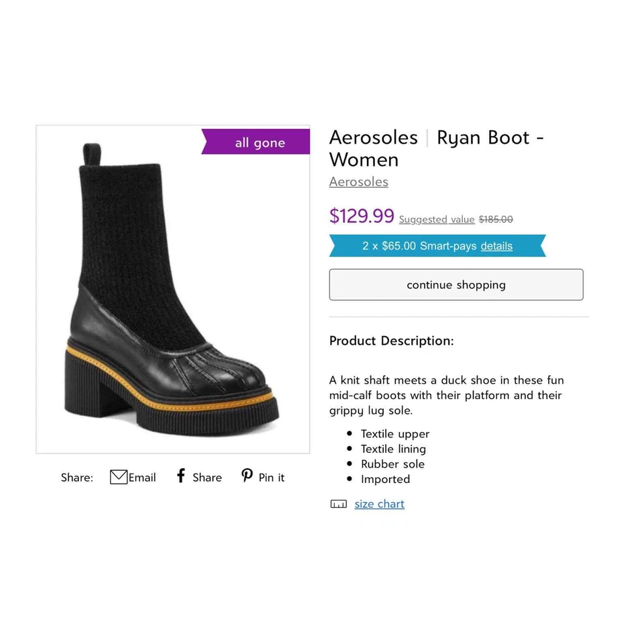Click the blue Smart-pays payment banner
This screenshot has width=644, height=644.
436,246
